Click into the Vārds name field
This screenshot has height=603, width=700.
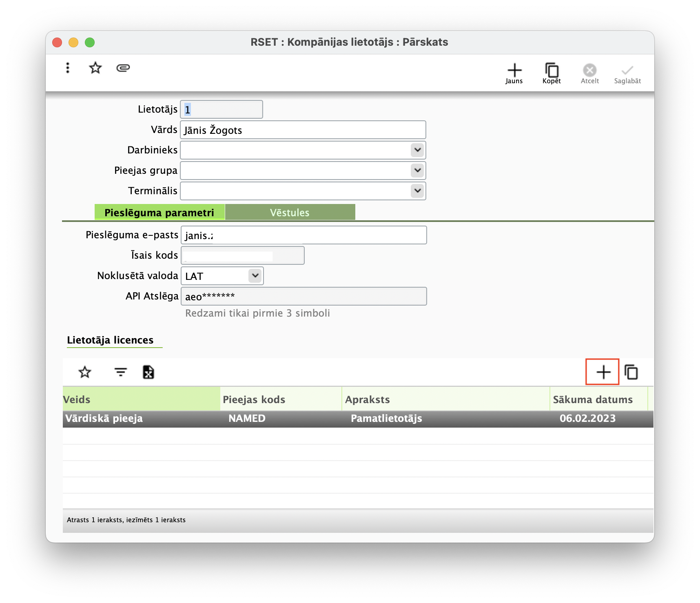(303, 130)
